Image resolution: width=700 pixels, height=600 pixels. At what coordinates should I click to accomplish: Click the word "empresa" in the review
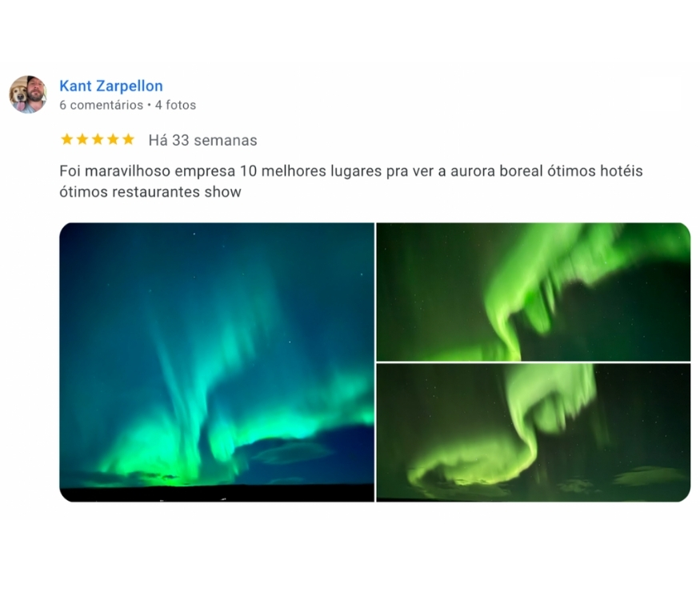[x=205, y=172]
